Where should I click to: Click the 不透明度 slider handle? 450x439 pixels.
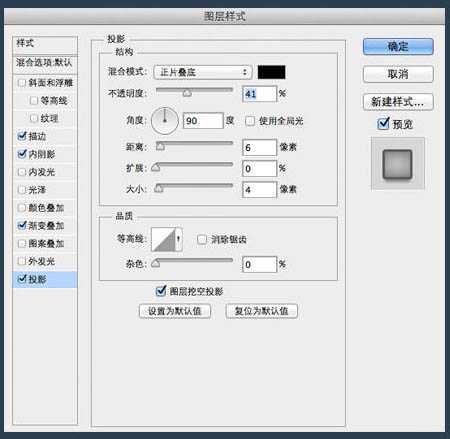tap(187, 93)
